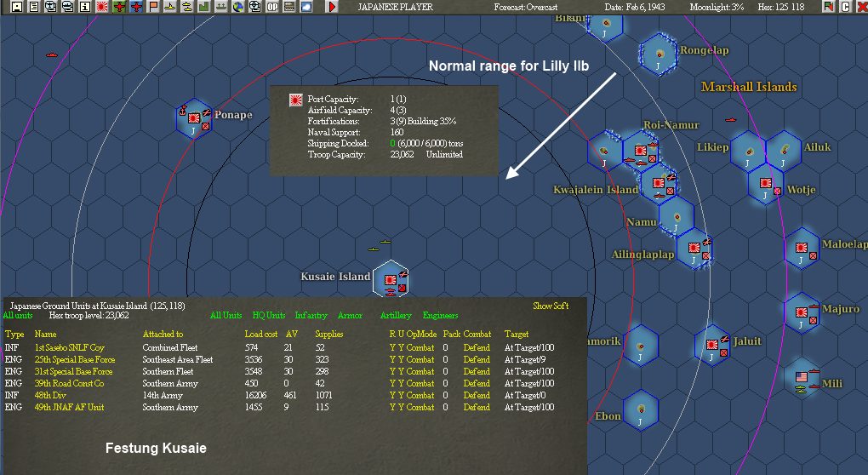The height and width of the screenshot is (475, 868).
Task: Click the orange flag toolbar icon
Action: tap(153, 7)
